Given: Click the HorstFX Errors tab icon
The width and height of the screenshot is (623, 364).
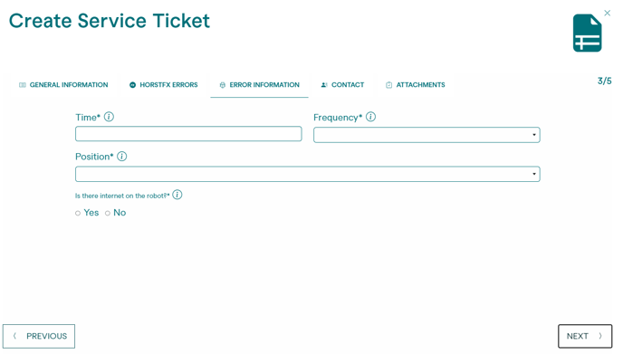Looking at the screenshot, I should pos(133,85).
